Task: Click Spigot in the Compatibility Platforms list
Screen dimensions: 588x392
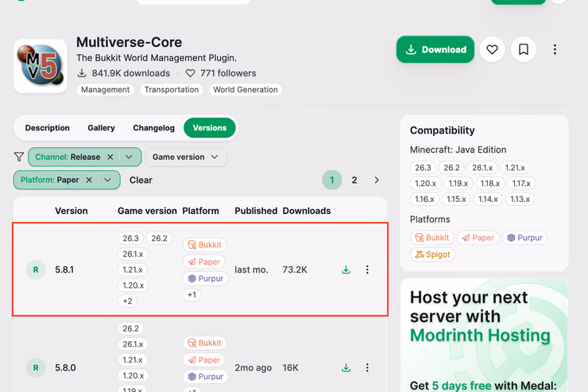Action: click(x=433, y=254)
